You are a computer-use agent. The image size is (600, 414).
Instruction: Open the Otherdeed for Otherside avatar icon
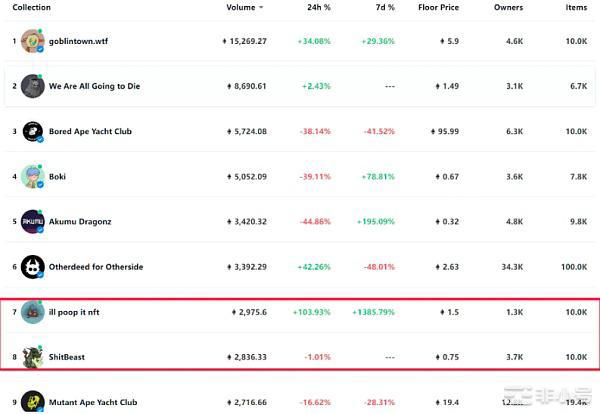32,267
